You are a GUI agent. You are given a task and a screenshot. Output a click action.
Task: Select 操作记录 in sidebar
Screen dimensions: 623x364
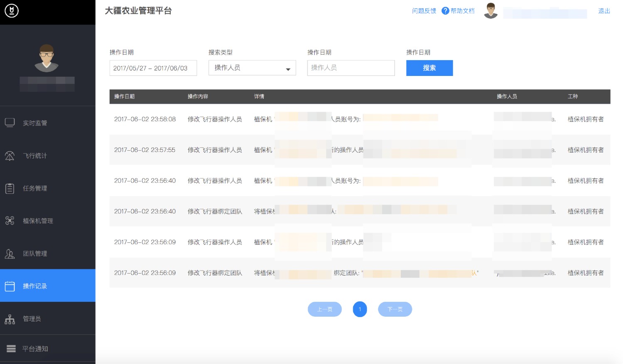48,286
